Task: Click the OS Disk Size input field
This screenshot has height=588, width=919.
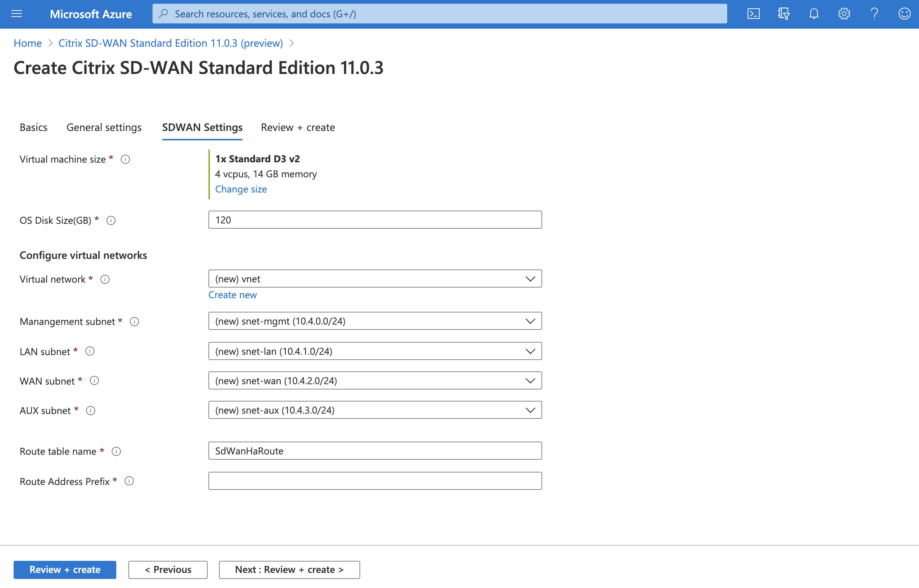Action: click(375, 220)
